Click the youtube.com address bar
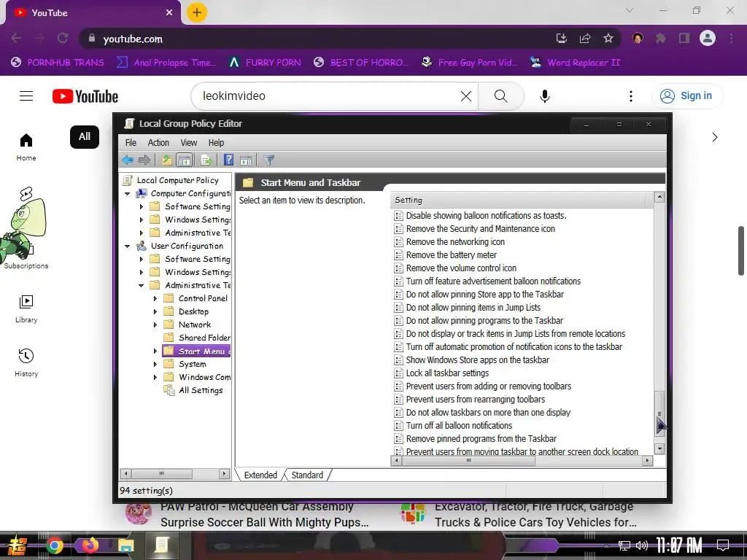This screenshot has height=560, width=747. click(x=314, y=39)
